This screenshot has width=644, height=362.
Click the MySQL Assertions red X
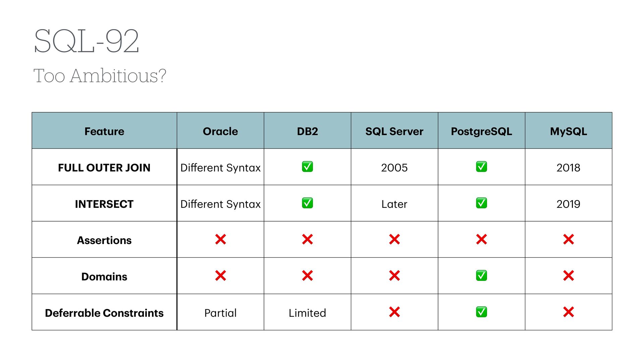point(569,239)
